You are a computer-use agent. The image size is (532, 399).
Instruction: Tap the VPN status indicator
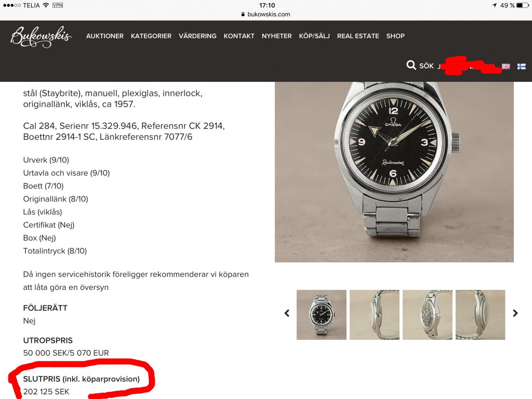58,5
